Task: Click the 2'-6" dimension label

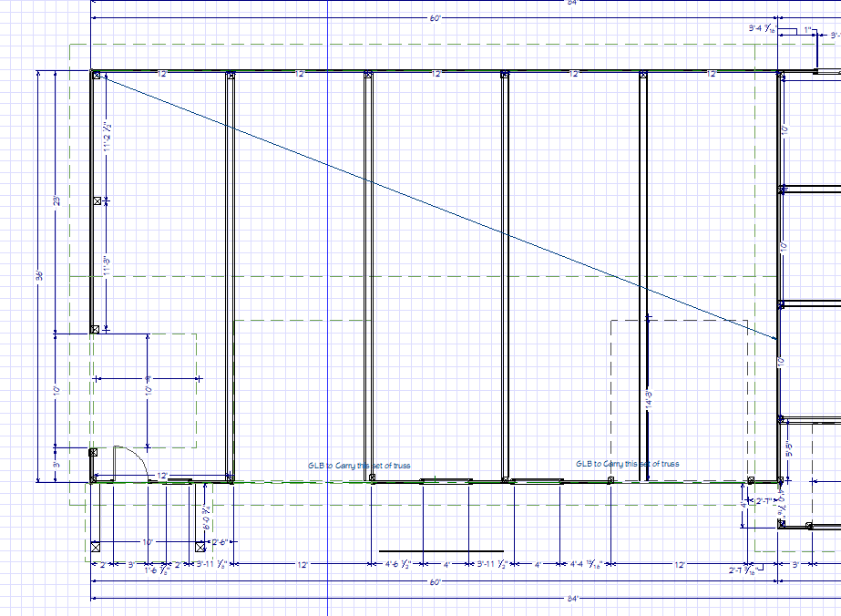Action: click(220, 542)
